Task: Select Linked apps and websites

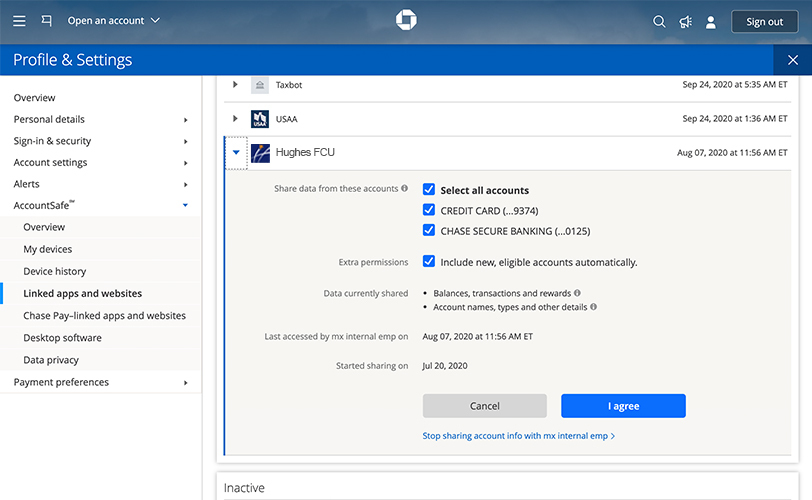Action: [82, 293]
